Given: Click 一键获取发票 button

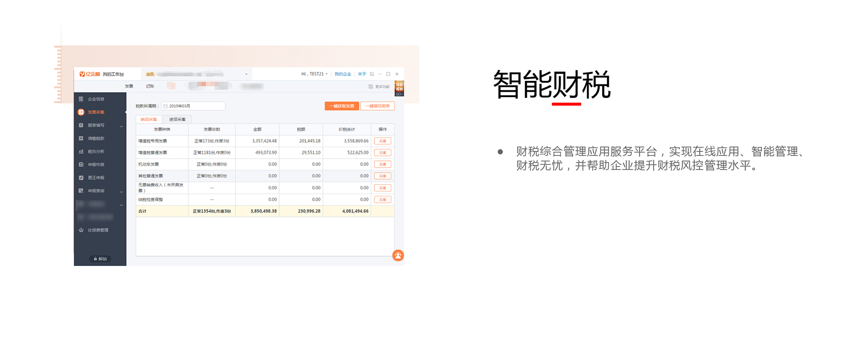Looking at the screenshot, I should 342,106.
